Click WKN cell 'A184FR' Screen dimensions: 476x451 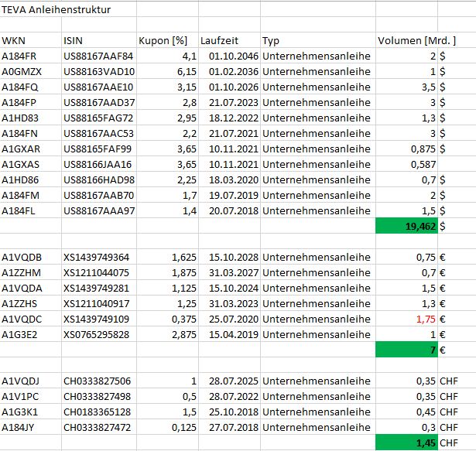31,56
